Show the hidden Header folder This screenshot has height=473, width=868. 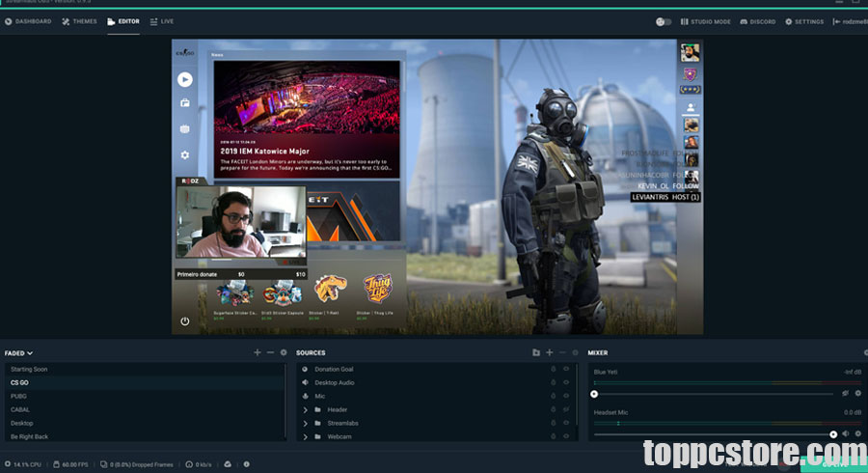click(x=566, y=409)
